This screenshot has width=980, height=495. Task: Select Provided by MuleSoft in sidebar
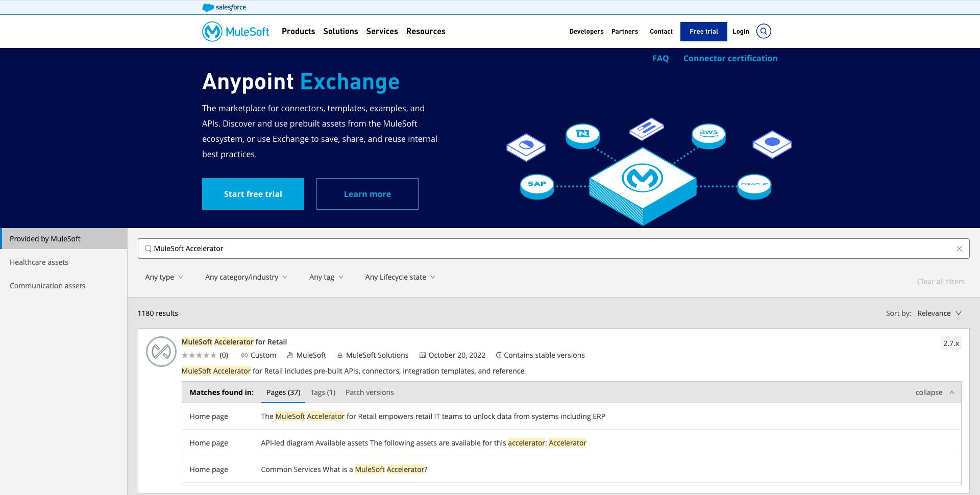point(64,239)
